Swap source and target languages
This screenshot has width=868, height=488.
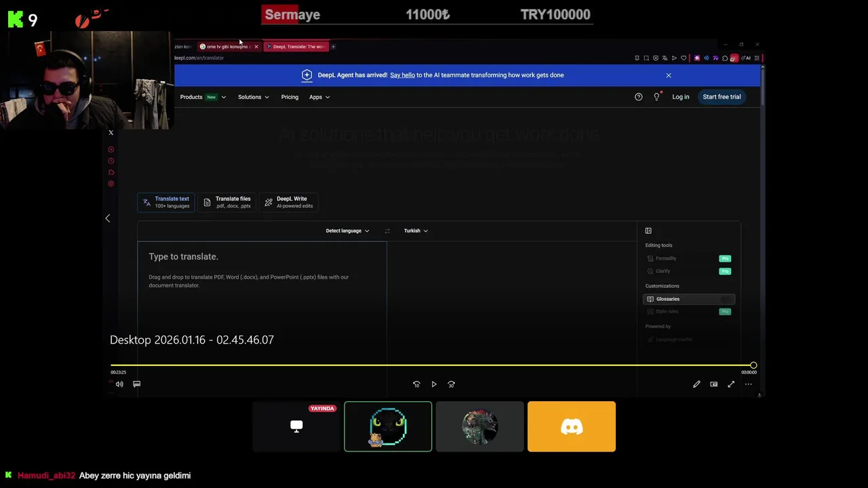pyautogui.click(x=387, y=230)
